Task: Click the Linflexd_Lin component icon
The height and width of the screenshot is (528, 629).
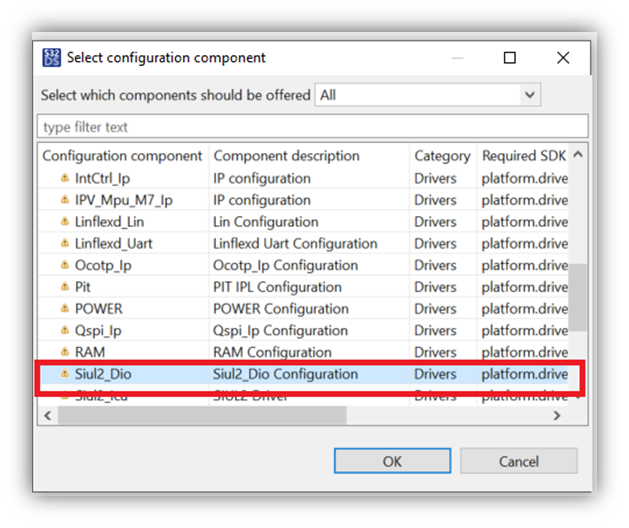Action: pos(63,222)
